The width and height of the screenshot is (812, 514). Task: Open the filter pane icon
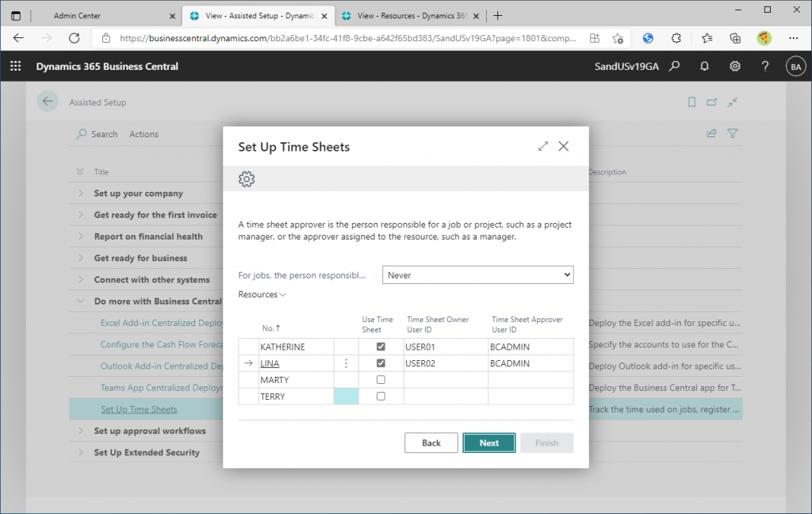click(732, 134)
